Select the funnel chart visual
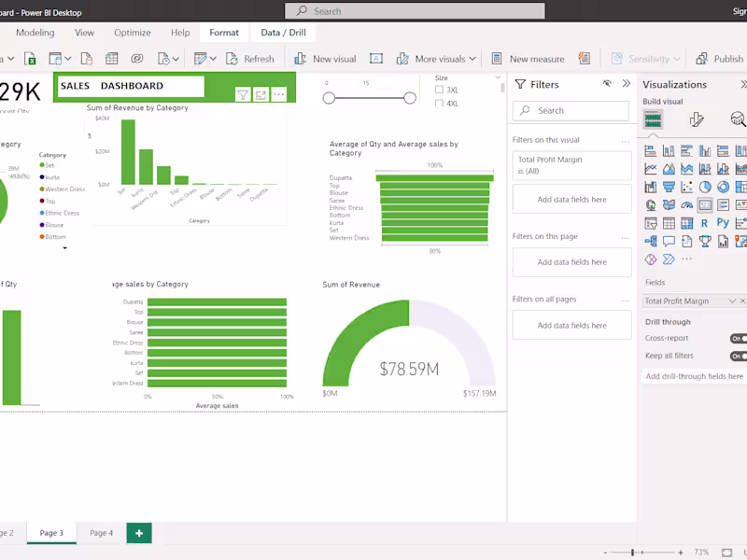 click(x=669, y=185)
